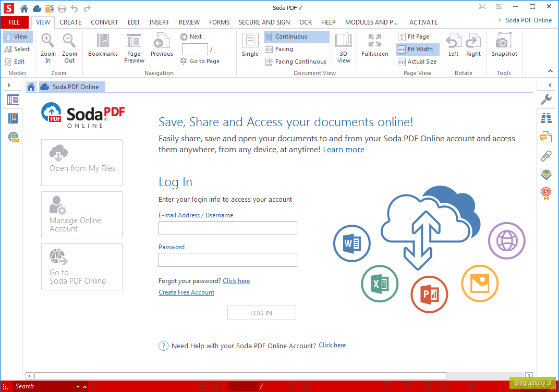Set document view to Single
This screenshot has height=392, width=559.
[x=250, y=45]
